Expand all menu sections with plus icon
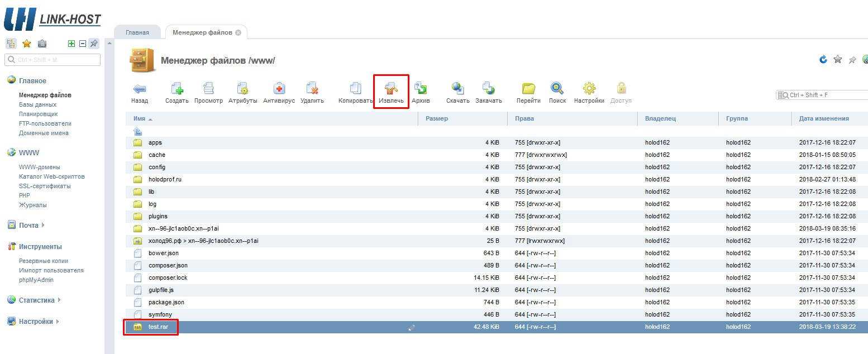Image resolution: width=868 pixels, height=354 pixels. click(71, 44)
